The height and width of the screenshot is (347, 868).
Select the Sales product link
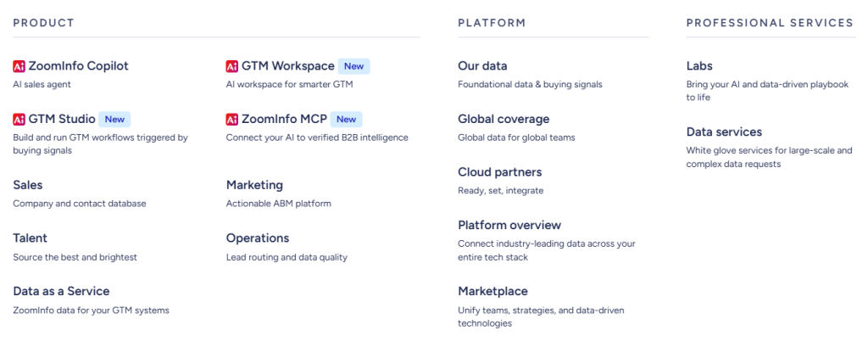(28, 185)
